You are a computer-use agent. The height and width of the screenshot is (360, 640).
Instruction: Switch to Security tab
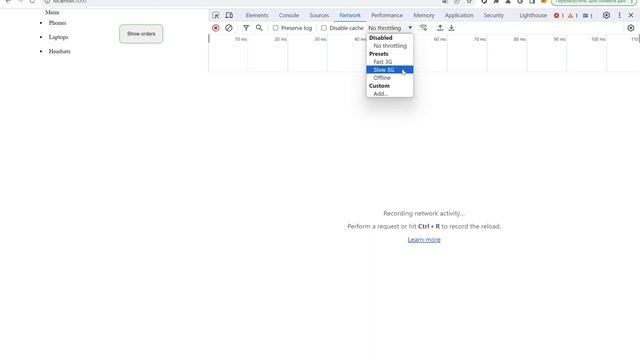point(493,16)
